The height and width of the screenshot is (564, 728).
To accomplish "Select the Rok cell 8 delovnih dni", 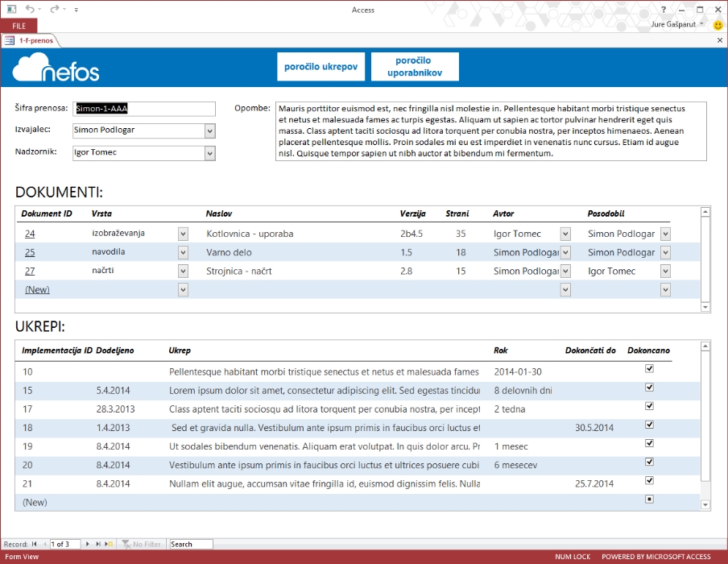I will (x=523, y=390).
